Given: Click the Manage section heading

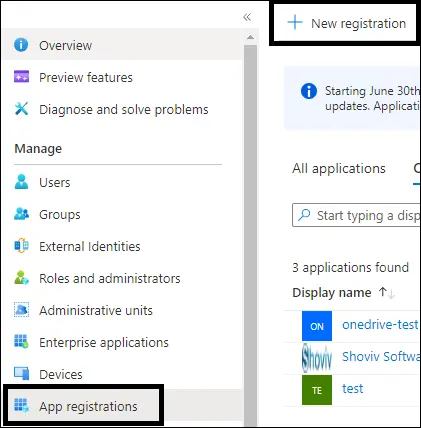Looking at the screenshot, I should coord(38,148).
